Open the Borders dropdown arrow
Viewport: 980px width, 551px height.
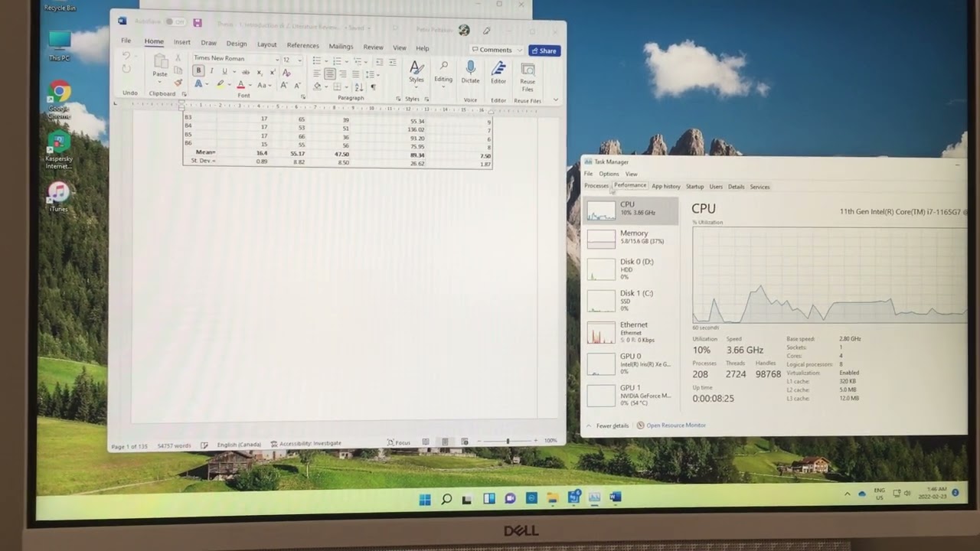coord(347,87)
